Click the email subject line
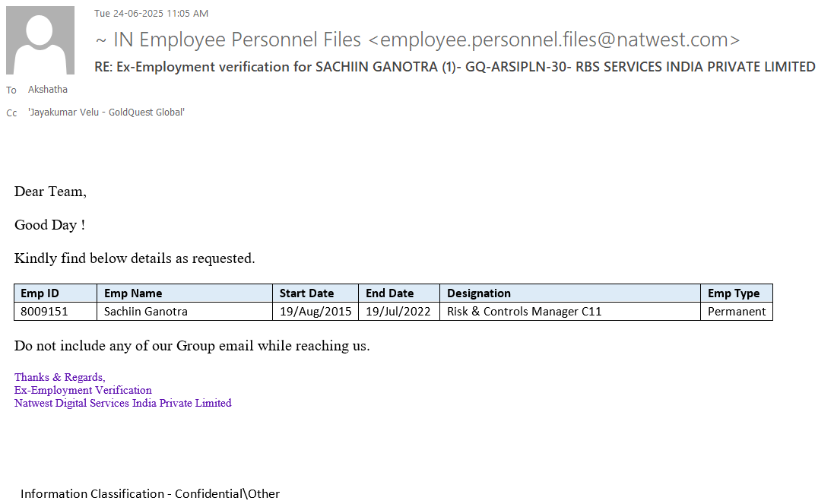The height and width of the screenshot is (504, 834). [x=455, y=67]
